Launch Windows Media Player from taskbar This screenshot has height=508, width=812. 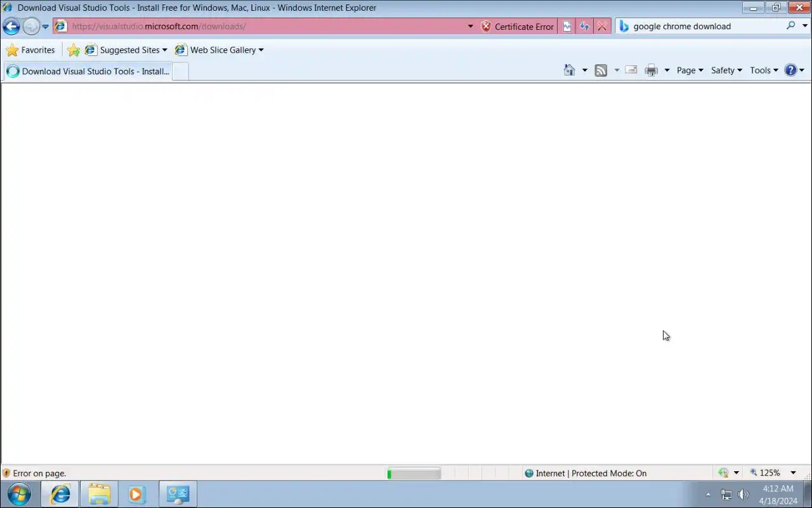coord(137,494)
